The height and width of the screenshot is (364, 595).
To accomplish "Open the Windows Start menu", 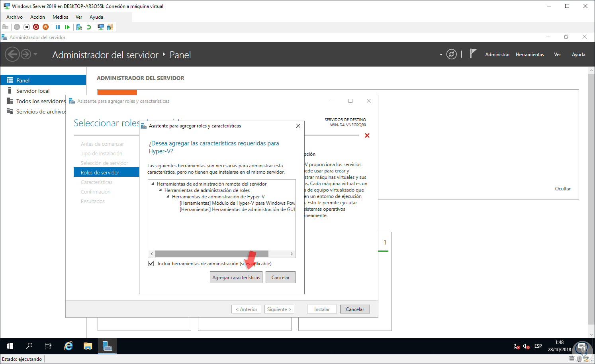I will pos(10,346).
